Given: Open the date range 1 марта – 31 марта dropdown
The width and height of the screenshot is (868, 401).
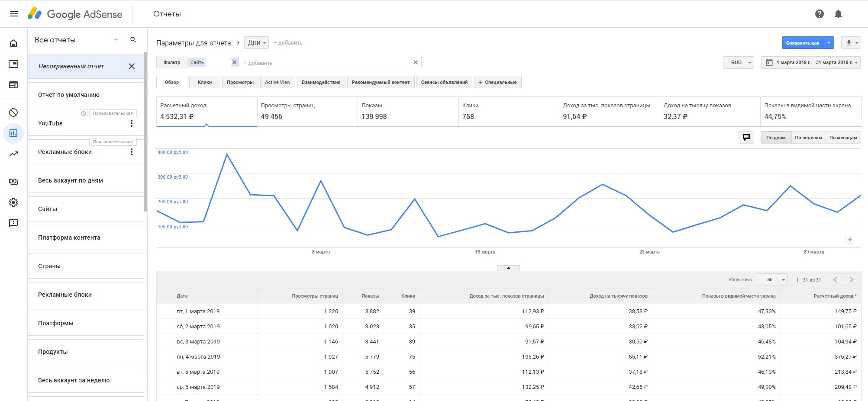Looking at the screenshot, I should (811, 62).
